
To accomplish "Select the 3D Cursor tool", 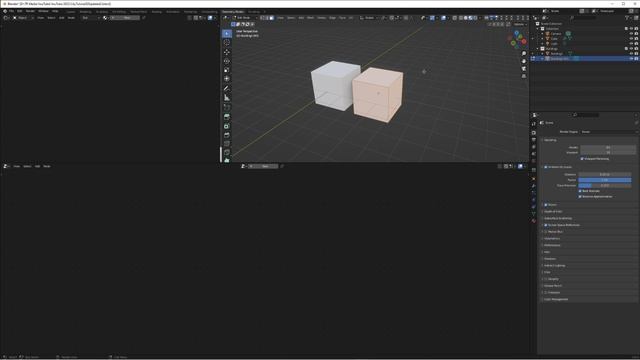I will [x=227, y=42].
